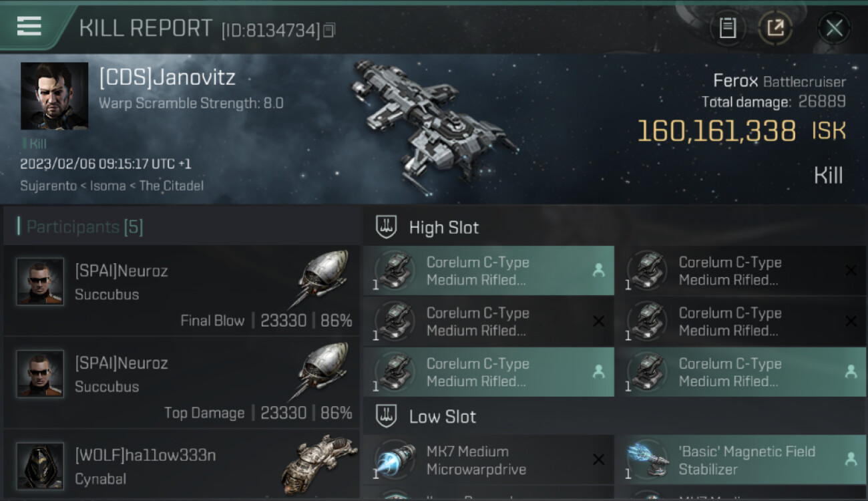The image size is (868, 501).
Task: Click the Low Slot section icon
Action: [x=387, y=416]
